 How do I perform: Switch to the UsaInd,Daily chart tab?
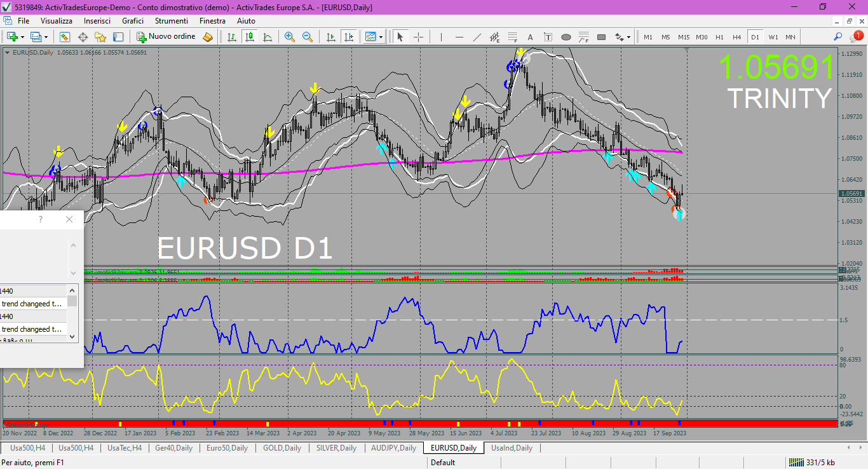pyautogui.click(x=512, y=448)
